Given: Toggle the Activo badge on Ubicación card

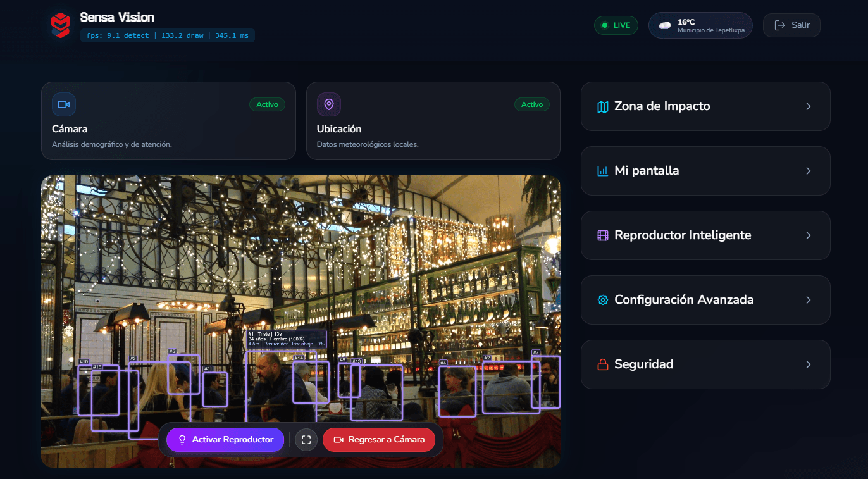Looking at the screenshot, I should coord(532,104).
